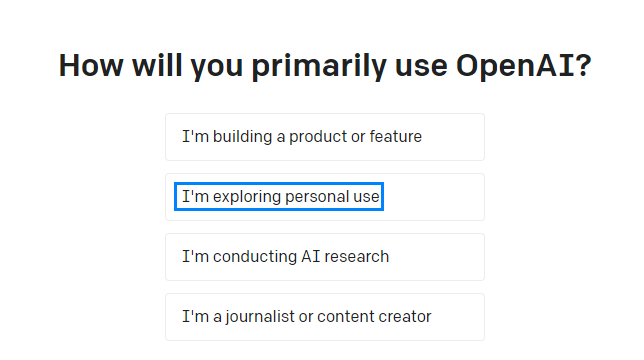
Task: Click empty space right of "personal use" label
Action: (x=433, y=197)
